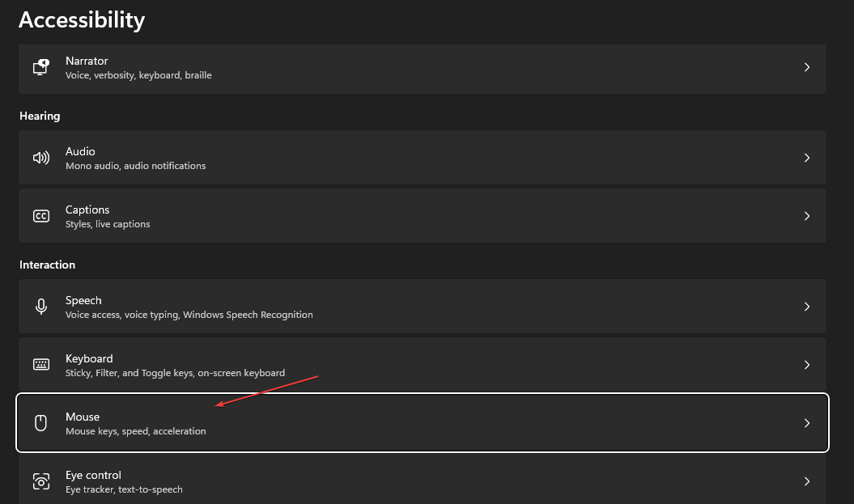Click the Speech microphone icon

(41, 307)
